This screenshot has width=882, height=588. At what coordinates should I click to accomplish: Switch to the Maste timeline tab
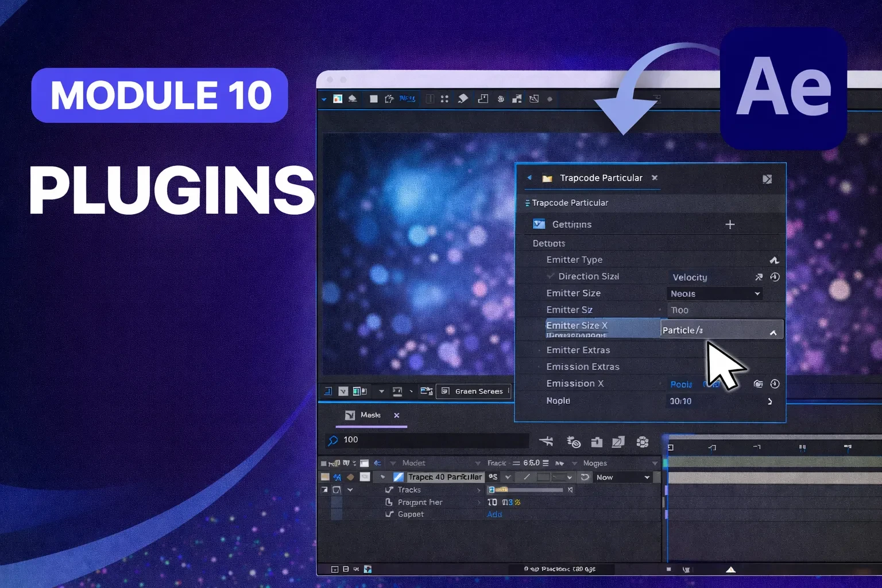coord(370,415)
